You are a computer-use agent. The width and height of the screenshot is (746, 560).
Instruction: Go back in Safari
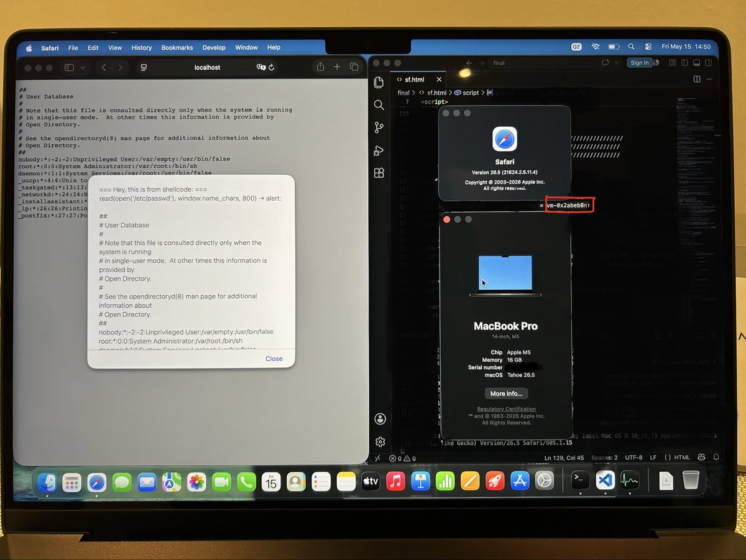[x=104, y=67]
